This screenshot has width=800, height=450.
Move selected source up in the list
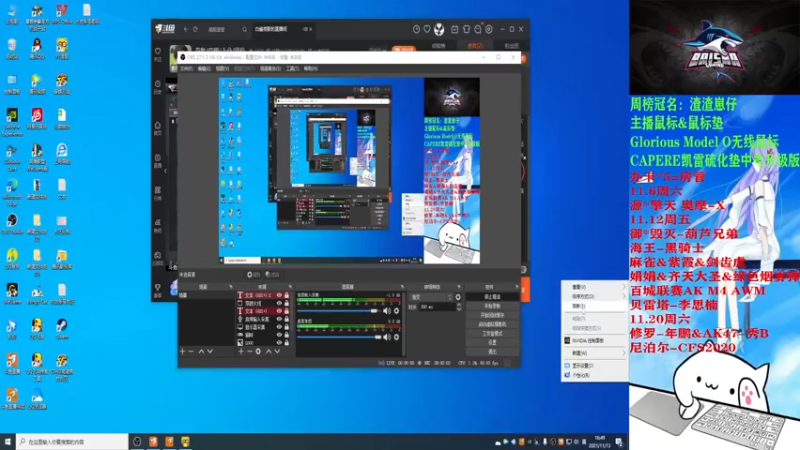click(x=268, y=352)
